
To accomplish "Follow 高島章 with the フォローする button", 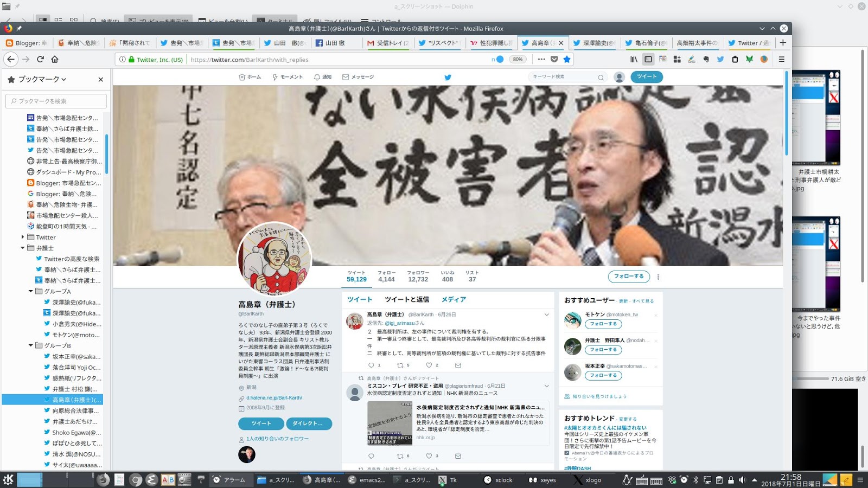I will pos(629,277).
